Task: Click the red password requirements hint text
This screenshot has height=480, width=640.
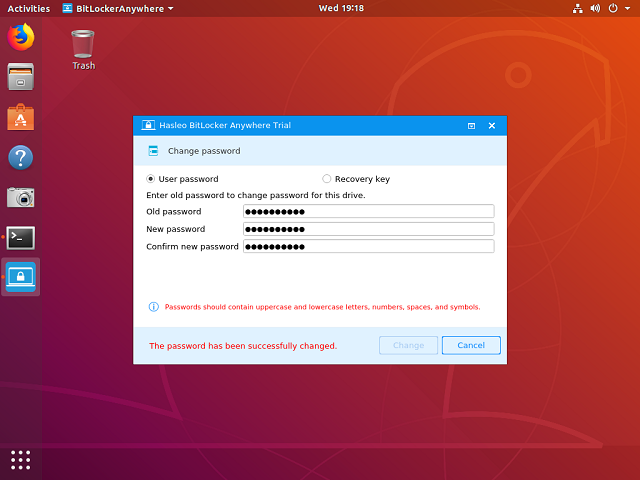Action: click(x=322, y=307)
